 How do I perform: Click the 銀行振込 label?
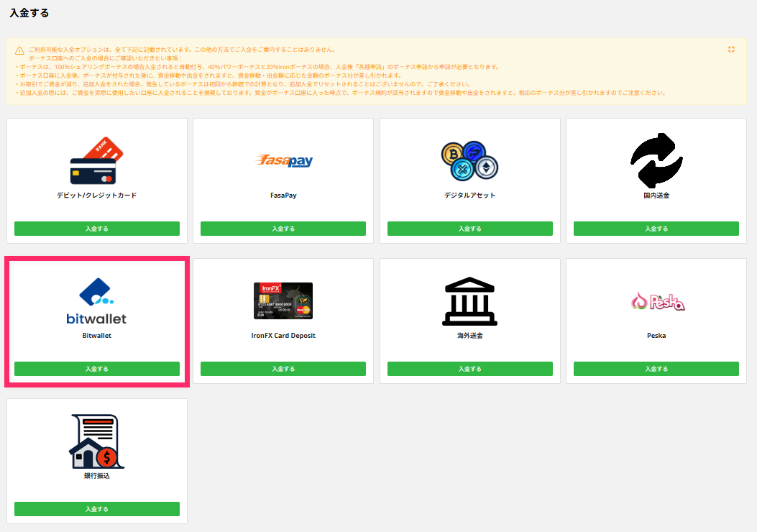pyautogui.click(x=96, y=475)
